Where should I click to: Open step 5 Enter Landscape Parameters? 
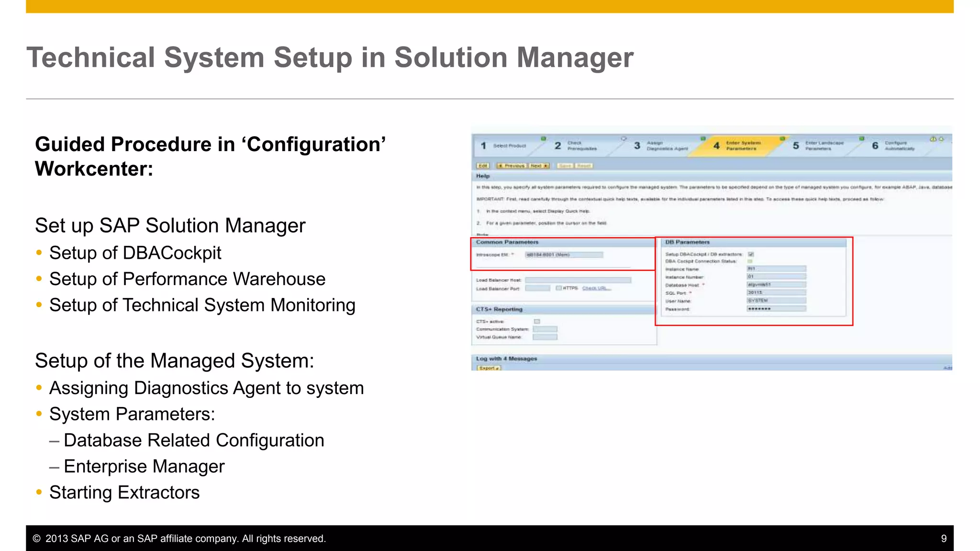818,145
